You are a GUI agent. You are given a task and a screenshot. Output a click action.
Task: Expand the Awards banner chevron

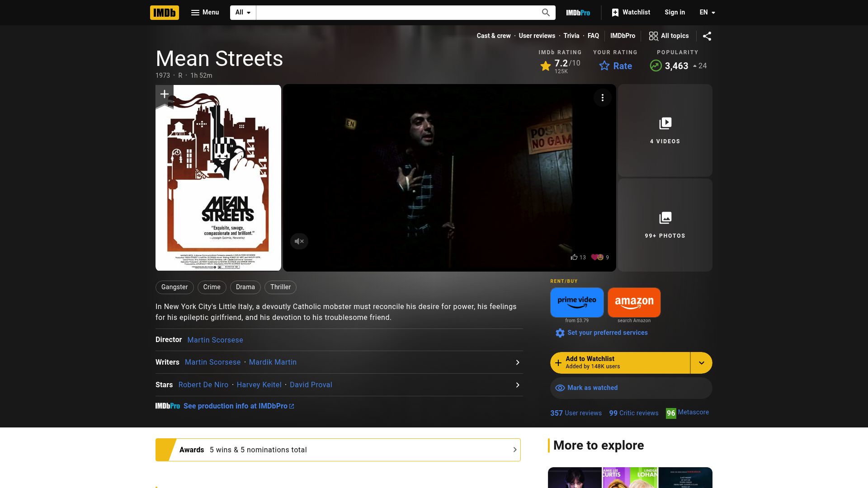pyautogui.click(x=514, y=450)
